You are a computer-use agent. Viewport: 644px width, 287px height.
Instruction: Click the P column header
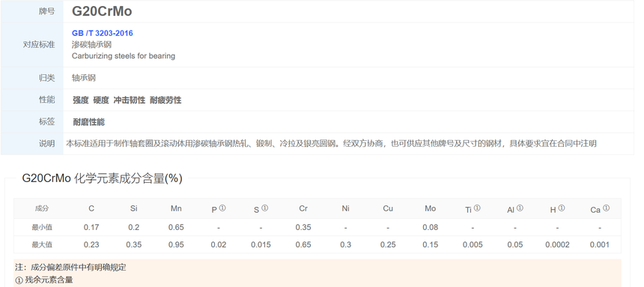point(219,209)
